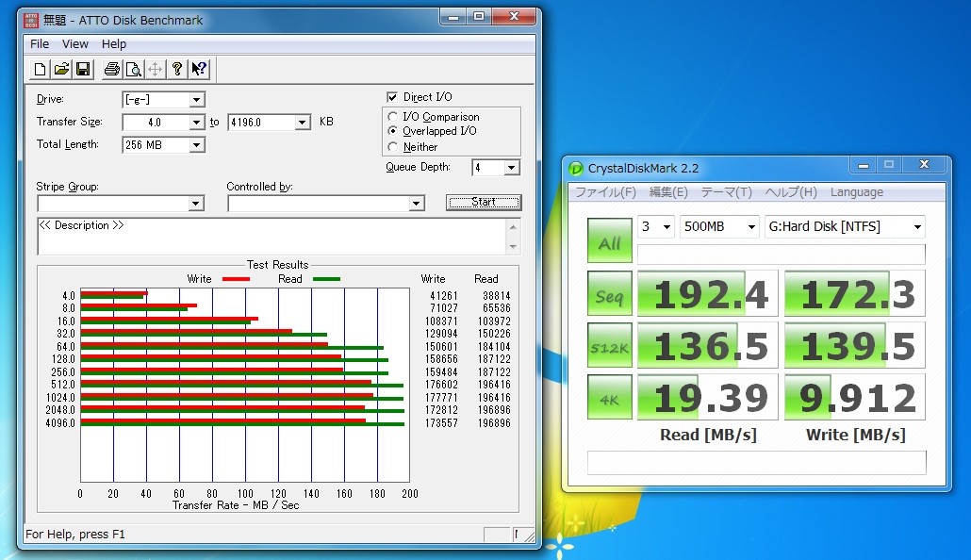
Task: Click ATTO write value 177771
Action: (441, 398)
